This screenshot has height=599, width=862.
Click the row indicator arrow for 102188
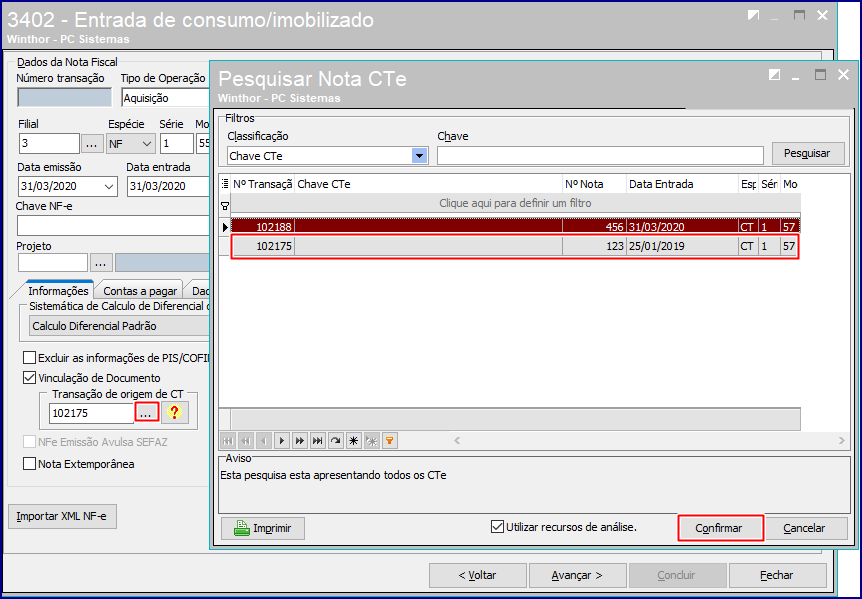click(225, 226)
